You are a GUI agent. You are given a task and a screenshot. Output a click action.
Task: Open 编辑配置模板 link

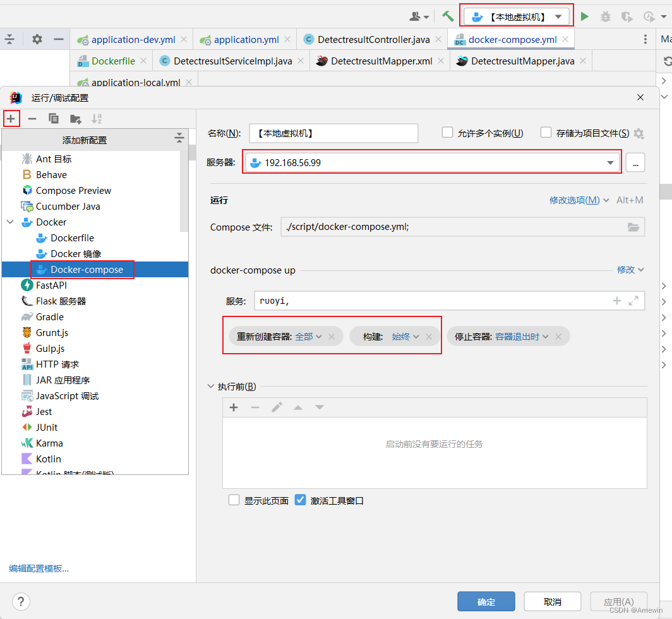pyautogui.click(x=38, y=568)
